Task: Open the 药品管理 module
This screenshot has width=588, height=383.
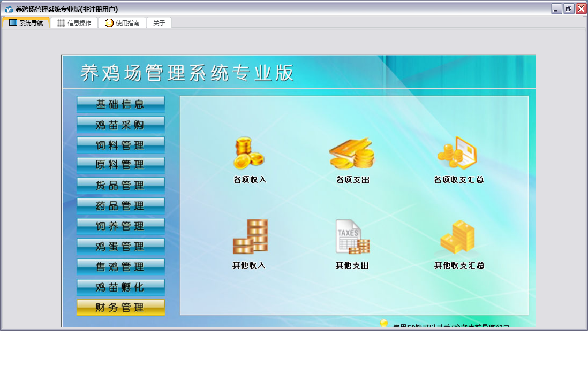Action: tap(120, 206)
